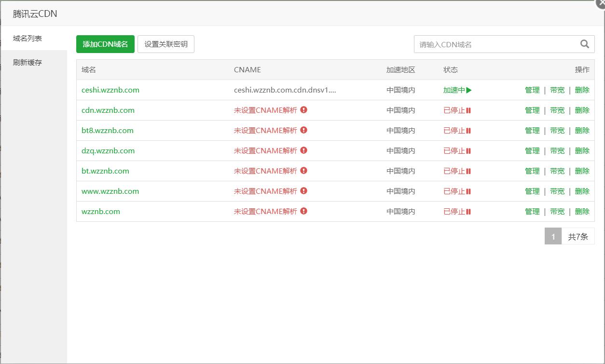Screen dimensions: 605x364
Task: Open the www.wzznb.com domain link
Action: tap(110, 191)
